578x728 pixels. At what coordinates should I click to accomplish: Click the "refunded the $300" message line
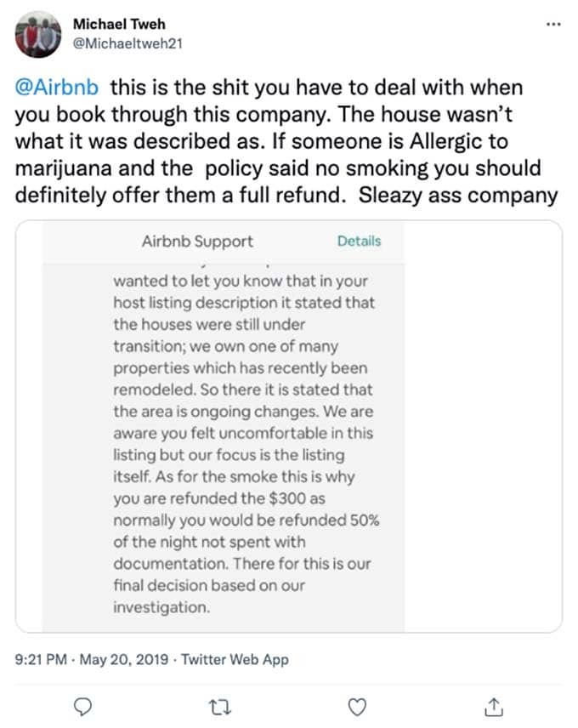(x=219, y=498)
